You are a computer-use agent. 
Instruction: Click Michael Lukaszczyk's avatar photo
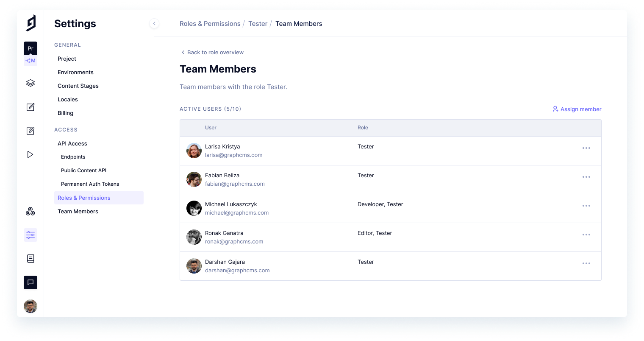tap(194, 208)
